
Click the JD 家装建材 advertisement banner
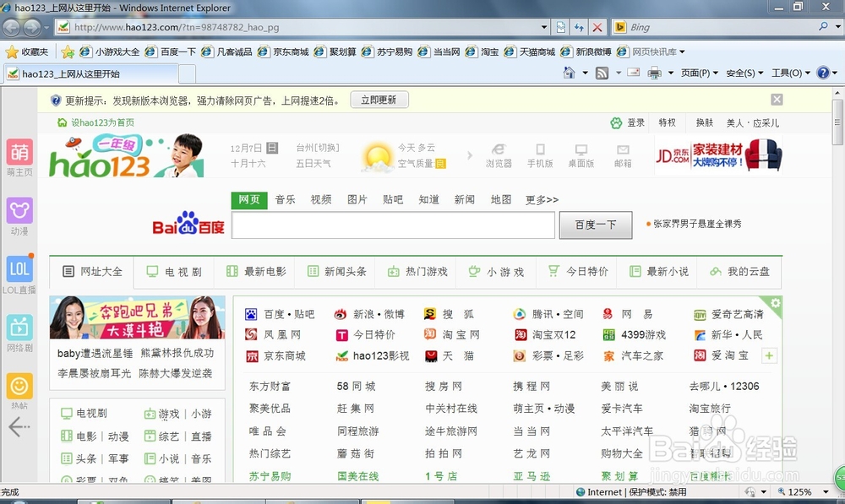coord(718,155)
